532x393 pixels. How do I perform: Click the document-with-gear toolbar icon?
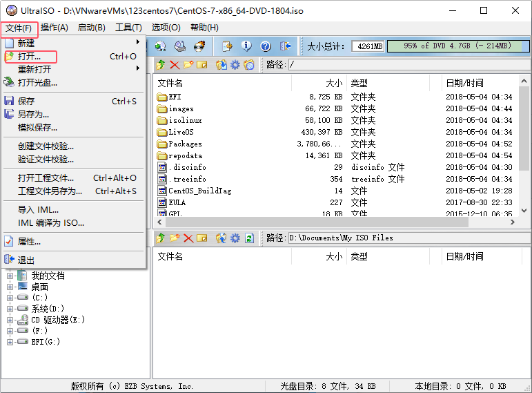(x=227, y=46)
